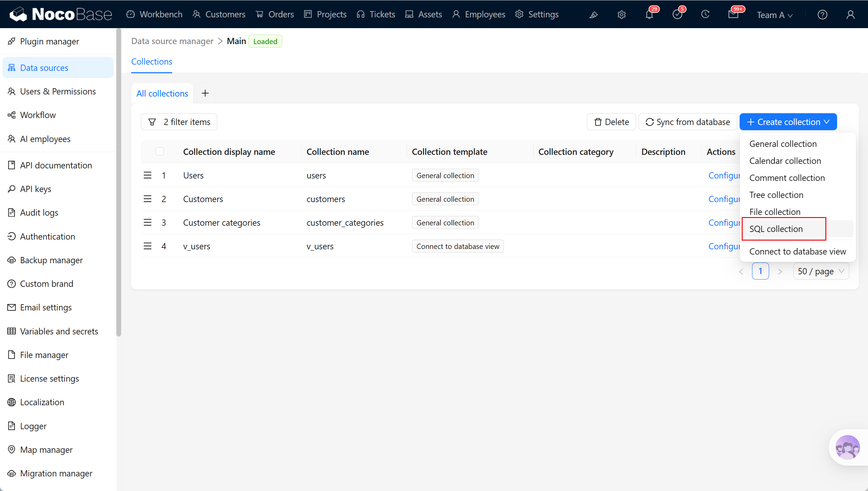Click the next page arrow
This screenshot has width=868, height=491.
click(780, 272)
